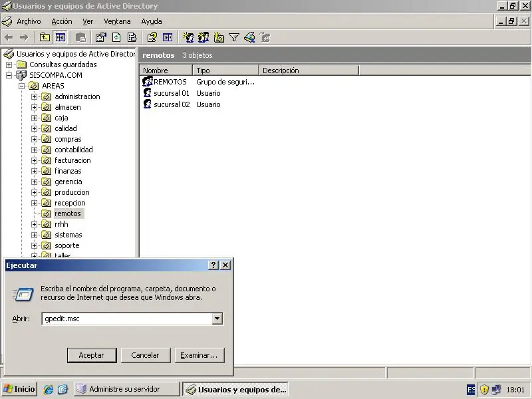
Task: Select the finanzas tree item
Action: tap(68, 171)
